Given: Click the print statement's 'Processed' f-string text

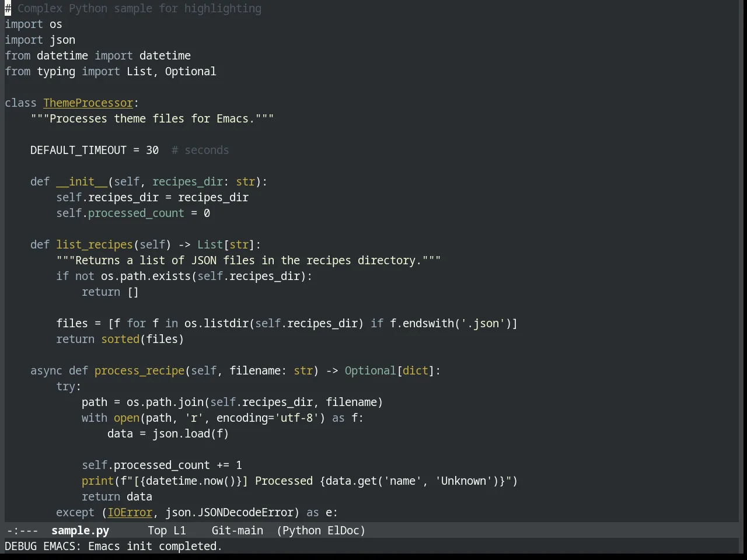Looking at the screenshot, I should click(x=284, y=481).
